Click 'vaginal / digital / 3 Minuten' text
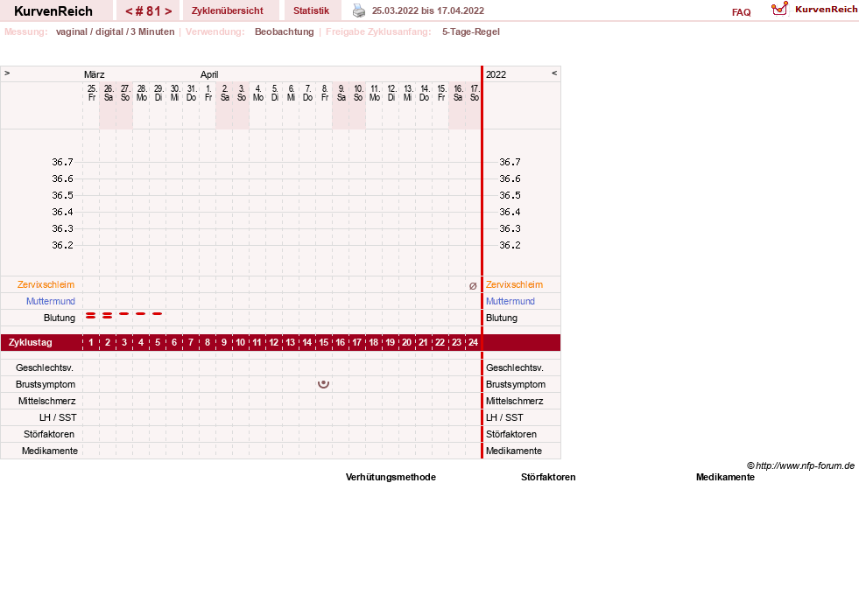859x616 pixels. [115, 31]
